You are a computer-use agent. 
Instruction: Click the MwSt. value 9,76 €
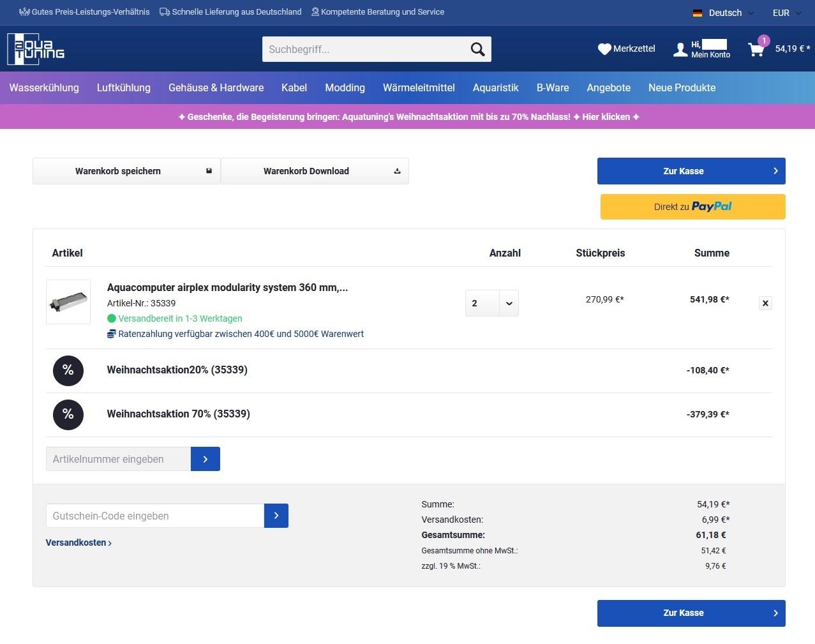[x=715, y=566]
